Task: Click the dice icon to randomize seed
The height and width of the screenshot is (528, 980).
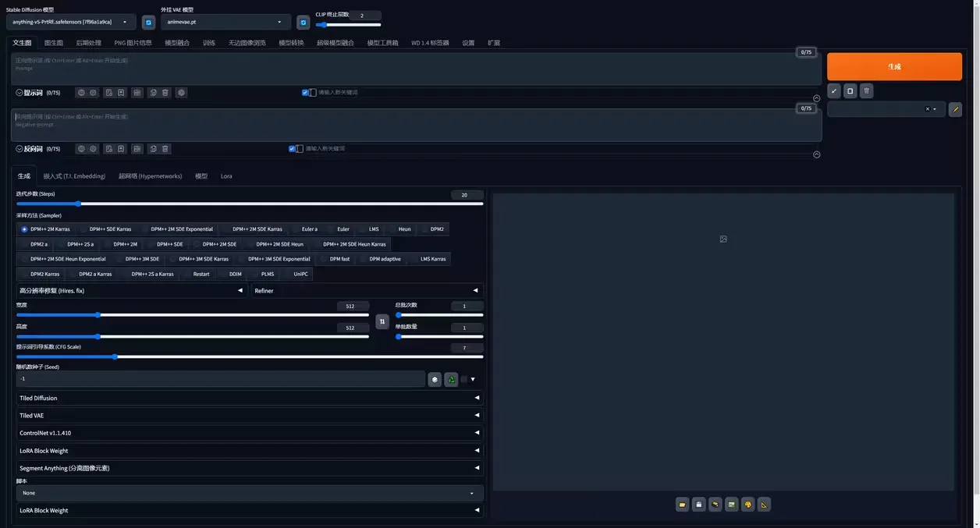Action: click(435, 379)
